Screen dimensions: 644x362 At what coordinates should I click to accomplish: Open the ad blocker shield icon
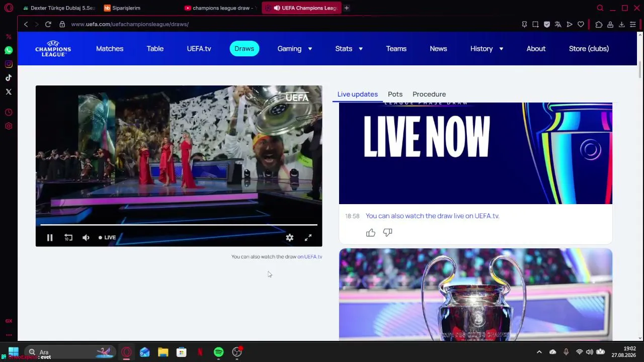click(547, 24)
